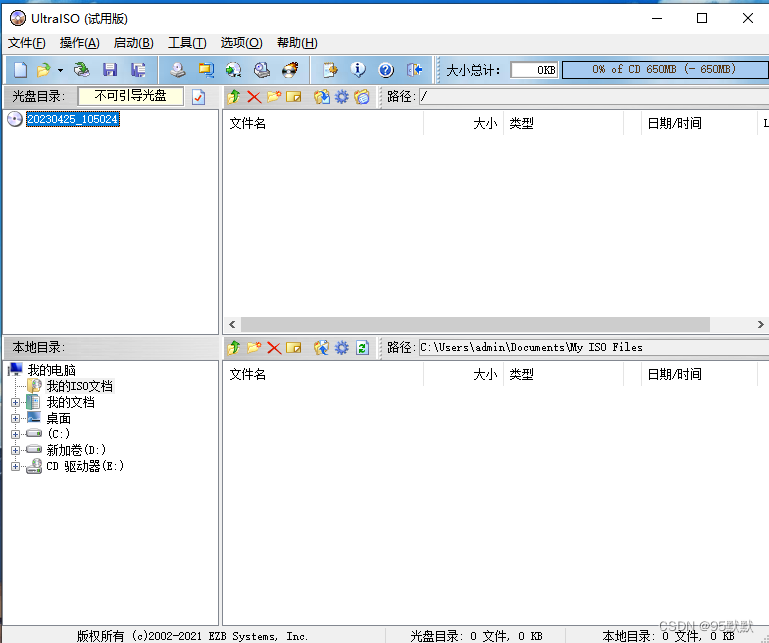The width and height of the screenshot is (769, 643).
Task: Open a CD/DVD disc image
Action: coord(81,70)
